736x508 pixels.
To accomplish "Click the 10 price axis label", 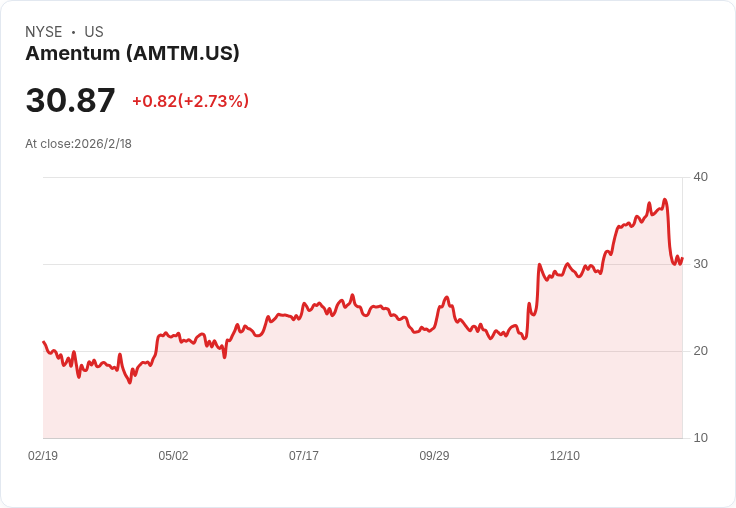I will pyautogui.click(x=700, y=438).
